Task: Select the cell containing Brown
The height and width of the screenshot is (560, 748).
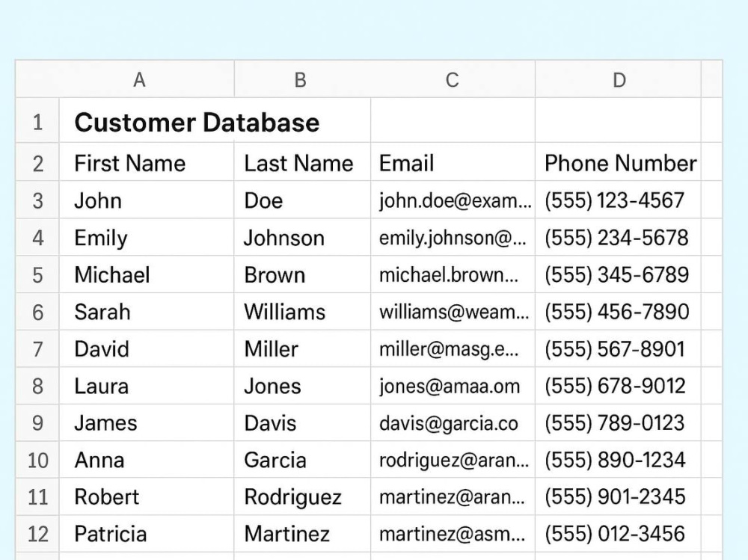Action: pos(302,274)
